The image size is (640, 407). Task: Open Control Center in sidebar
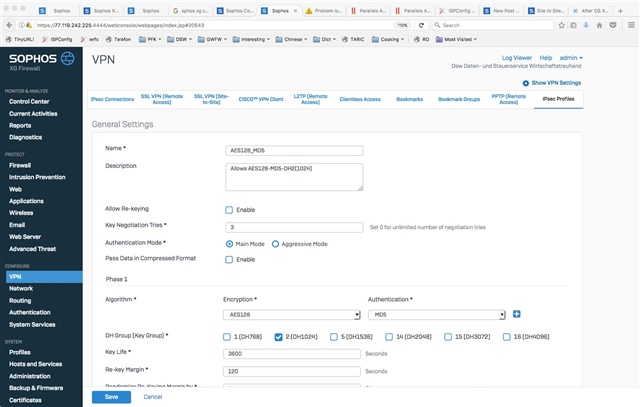coord(29,102)
